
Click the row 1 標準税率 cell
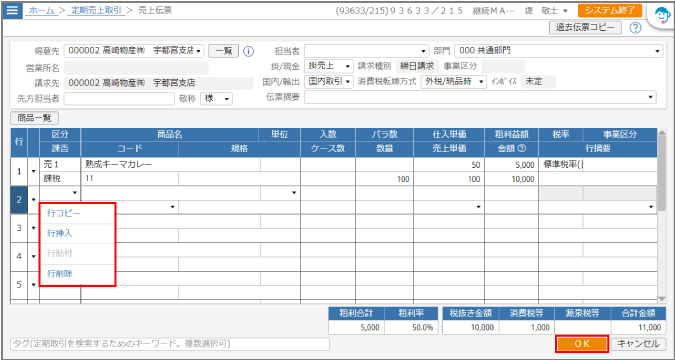point(561,164)
